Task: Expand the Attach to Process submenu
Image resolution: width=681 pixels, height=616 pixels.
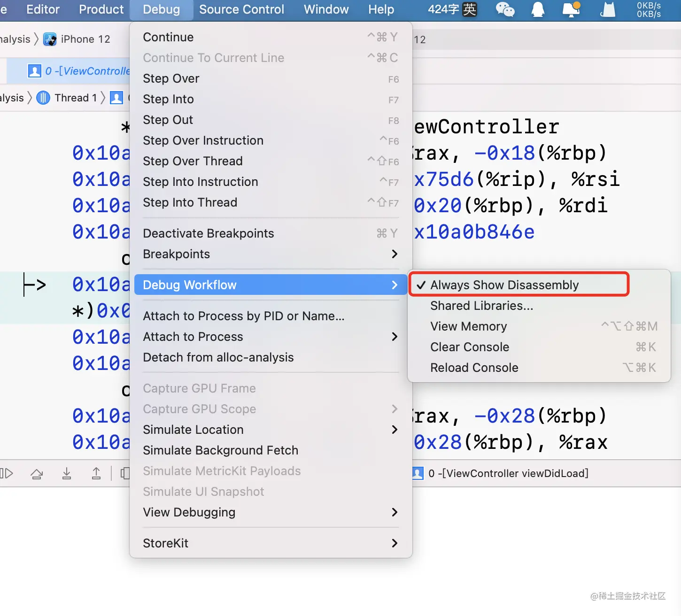Action: pyautogui.click(x=271, y=337)
